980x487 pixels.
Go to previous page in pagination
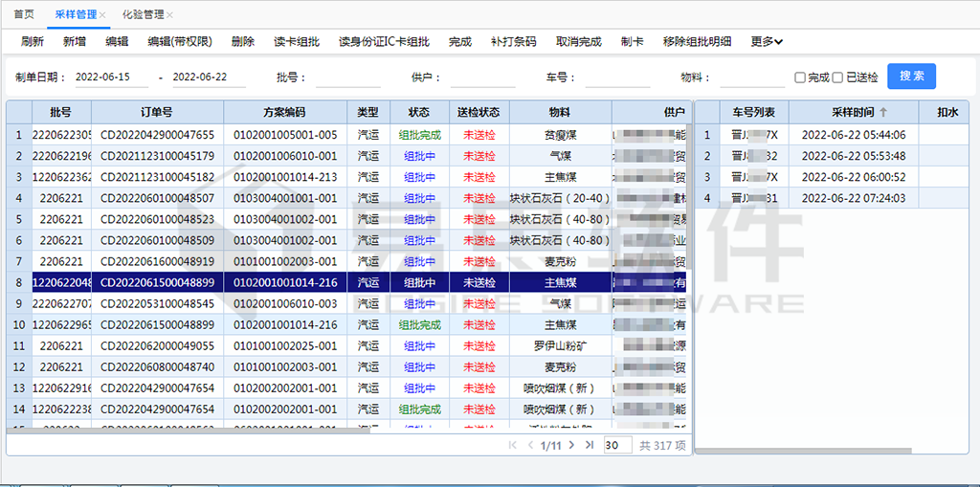(x=530, y=445)
